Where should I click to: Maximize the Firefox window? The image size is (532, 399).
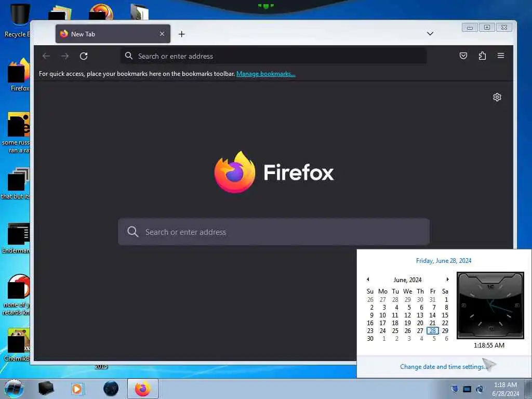pyautogui.click(x=487, y=28)
